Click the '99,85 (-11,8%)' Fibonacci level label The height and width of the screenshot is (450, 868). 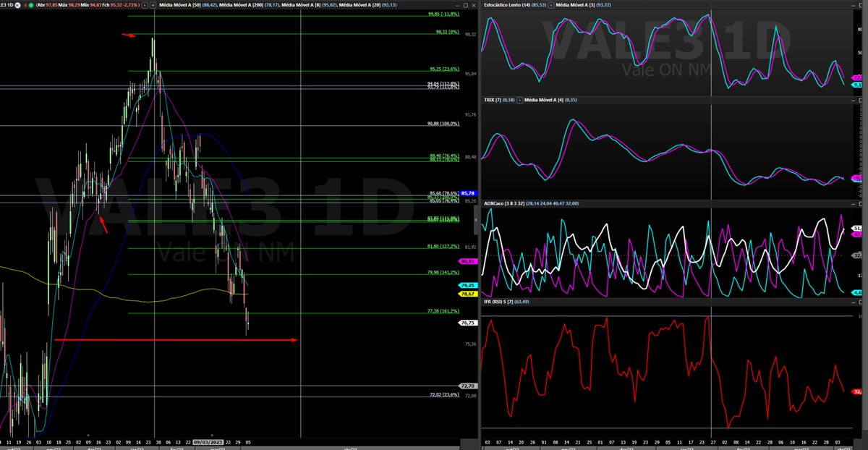pyautogui.click(x=443, y=13)
